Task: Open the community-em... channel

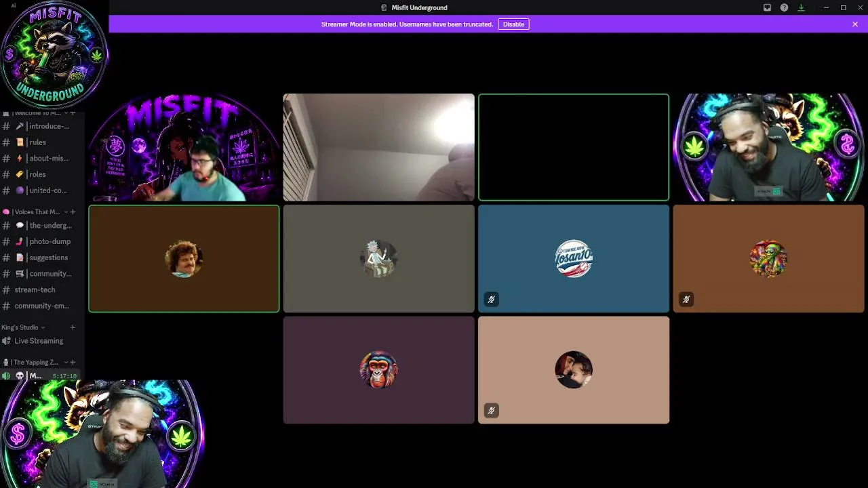Action: point(42,306)
